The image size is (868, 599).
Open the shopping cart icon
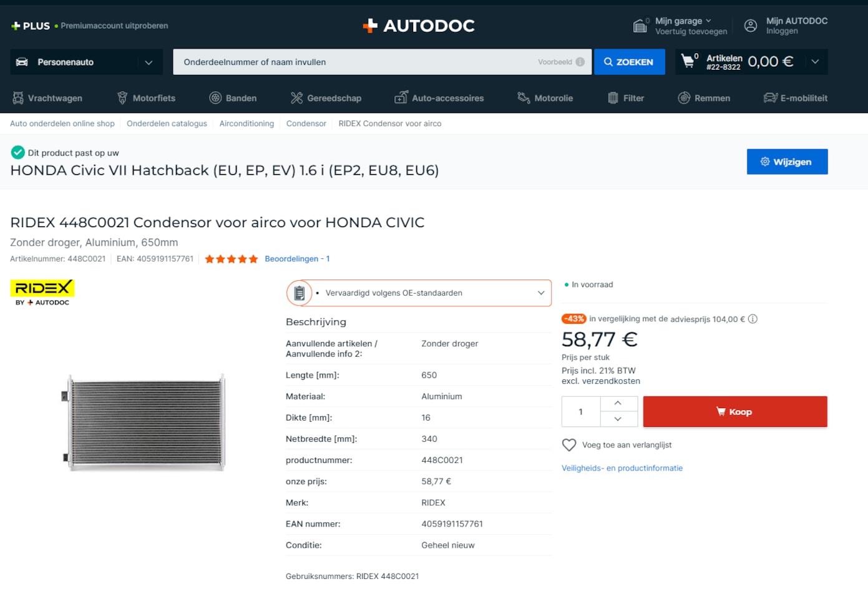(x=688, y=61)
